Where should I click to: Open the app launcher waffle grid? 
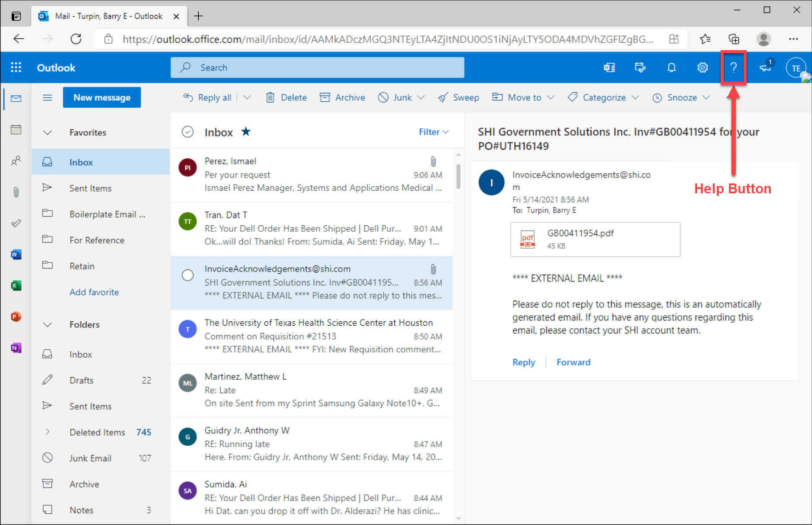16,67
